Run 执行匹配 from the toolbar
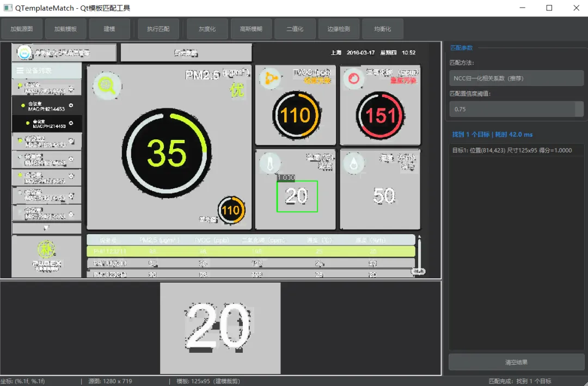The width and height of the screenshot is (588, 386). click(x=158, y=29)
